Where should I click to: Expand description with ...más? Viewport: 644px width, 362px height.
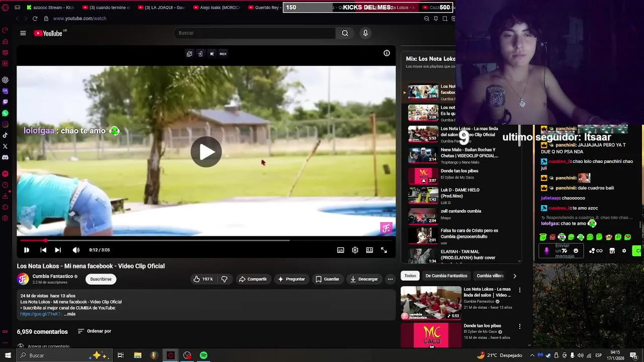coord(70,314)
